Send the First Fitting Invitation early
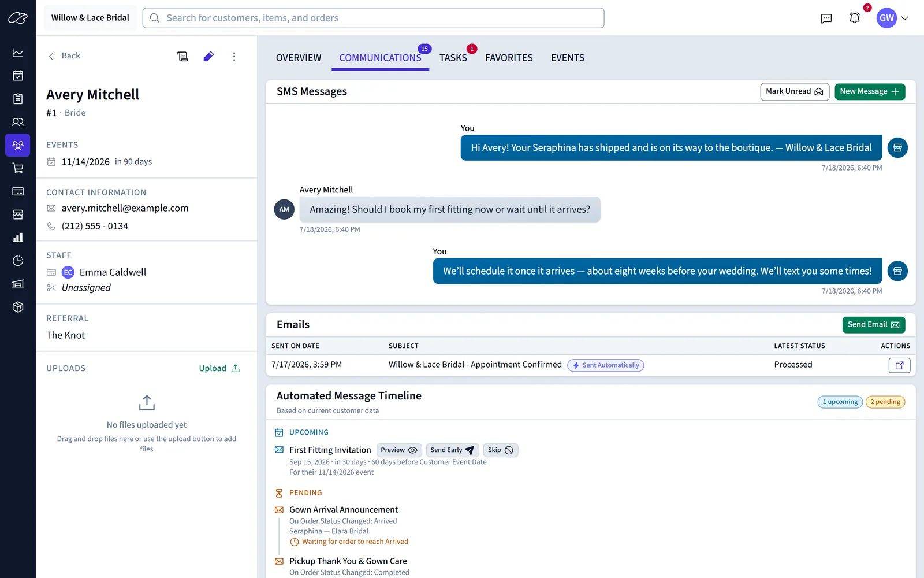This screenshot has height=578, width=924. click(452, 450)
